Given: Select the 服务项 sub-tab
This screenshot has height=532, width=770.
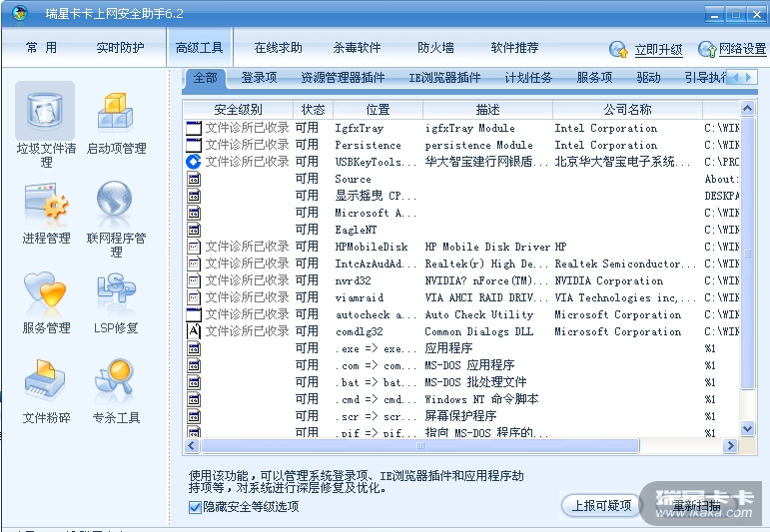Looking at the screenshot, I should pyautogui.click(x=594, y=78).
